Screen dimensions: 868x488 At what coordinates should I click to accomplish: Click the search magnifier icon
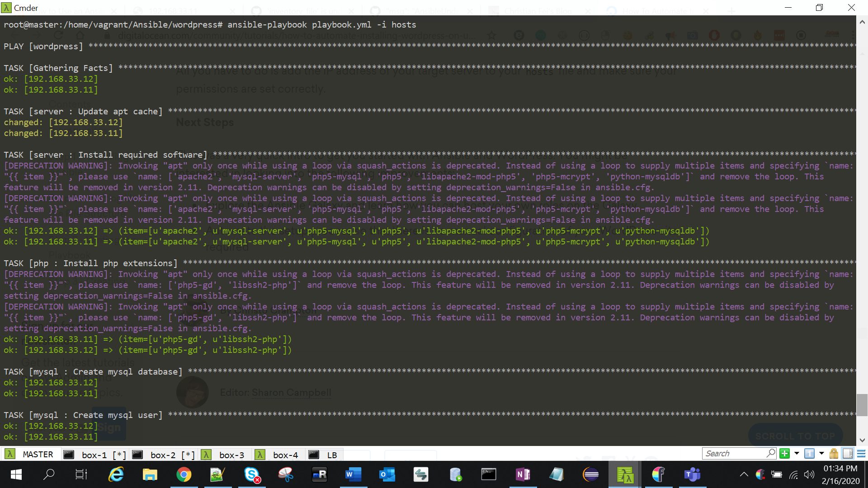771,453
